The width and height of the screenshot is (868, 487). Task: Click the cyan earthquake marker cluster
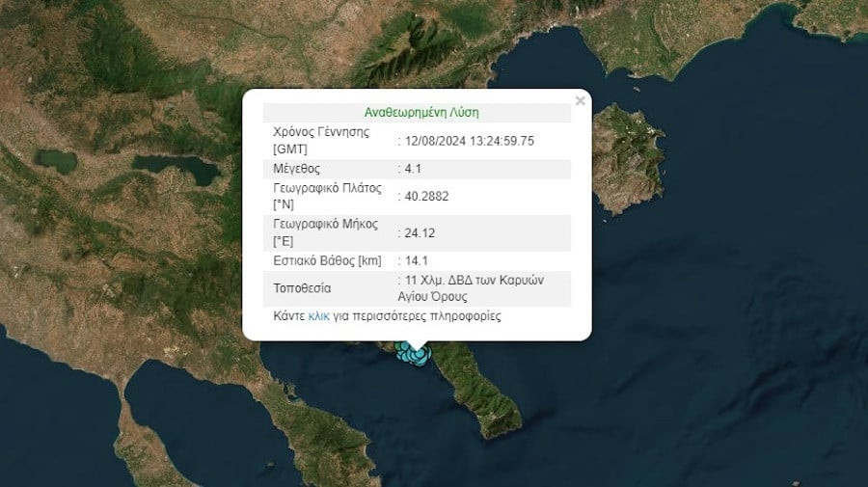[x=415, y=355]
